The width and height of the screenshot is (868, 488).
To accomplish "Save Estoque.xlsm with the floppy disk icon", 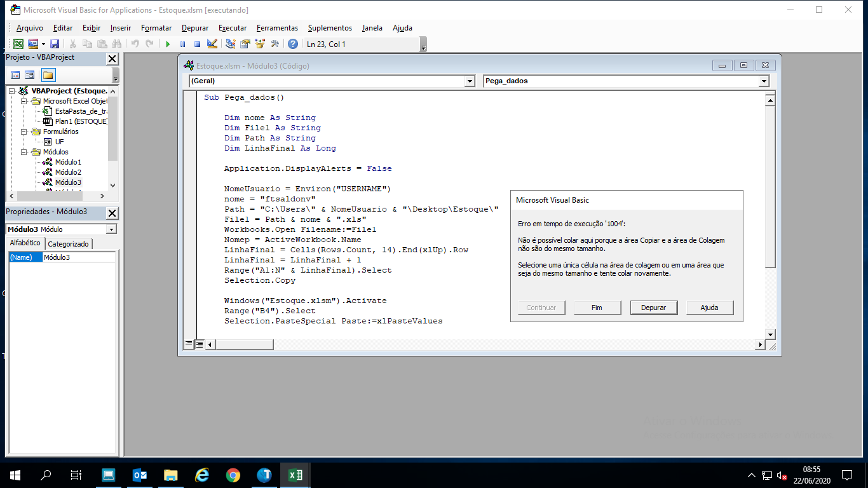I will (55, 44).
